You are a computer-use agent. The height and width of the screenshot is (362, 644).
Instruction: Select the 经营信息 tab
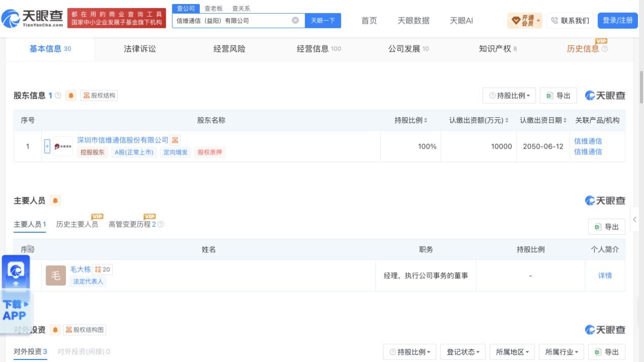coord(319,49)
